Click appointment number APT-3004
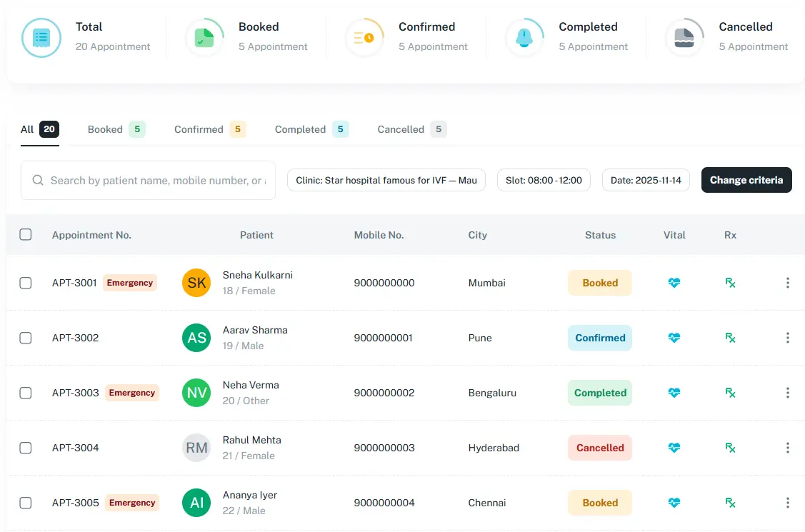The width and height of the screenshot is (805, 532). tap(76, 447)
